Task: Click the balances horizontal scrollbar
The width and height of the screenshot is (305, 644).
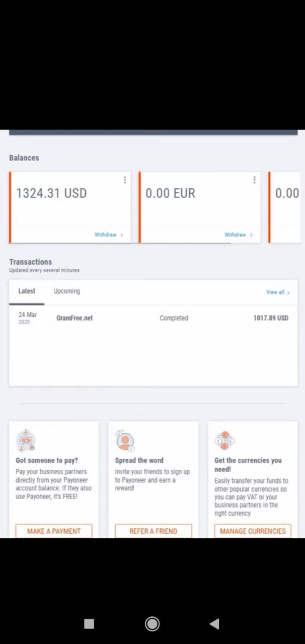Action: point(121,244)
